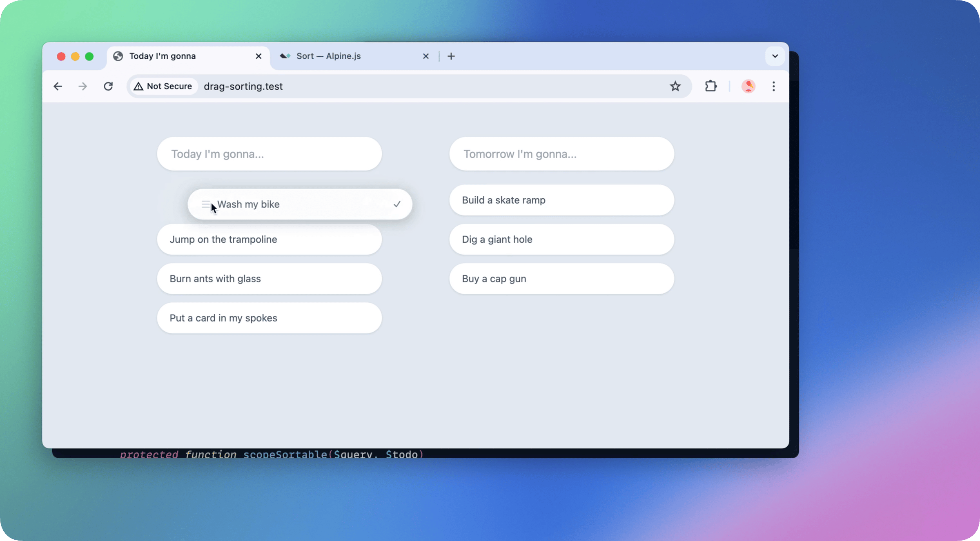The image size is (980, 541).
Task: Click the Not Secure site info chip
Action: 163,86
